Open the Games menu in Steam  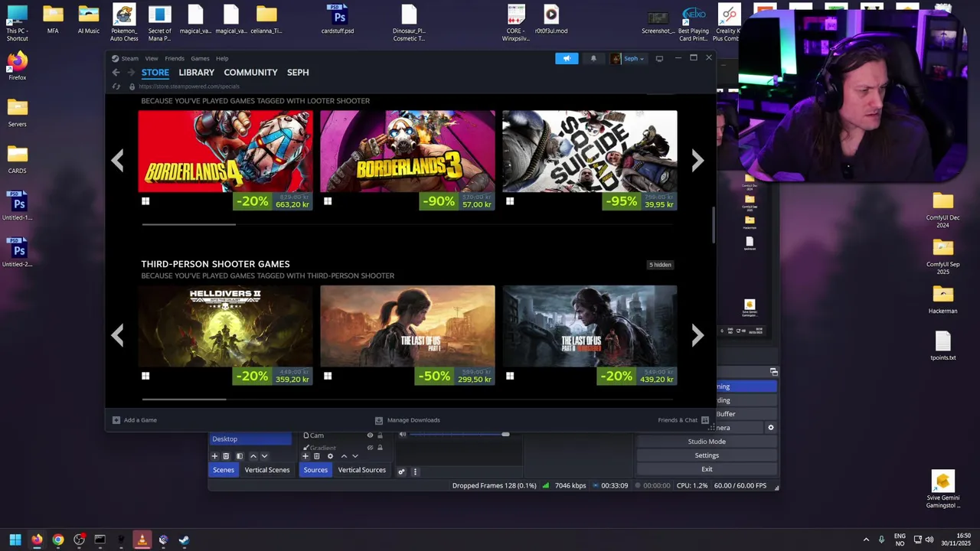click(x=200, y=58)
